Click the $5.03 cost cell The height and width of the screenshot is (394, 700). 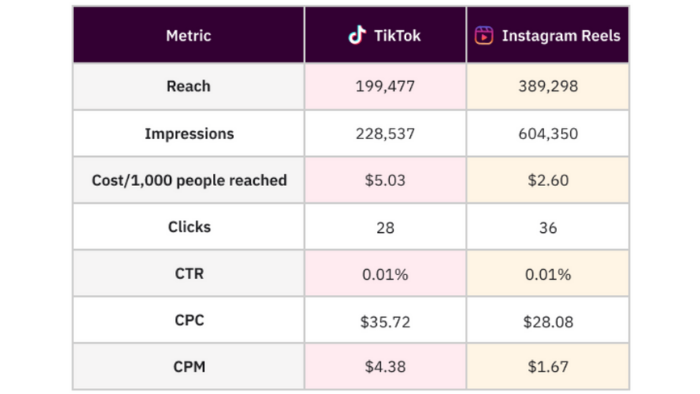[385, 180]
